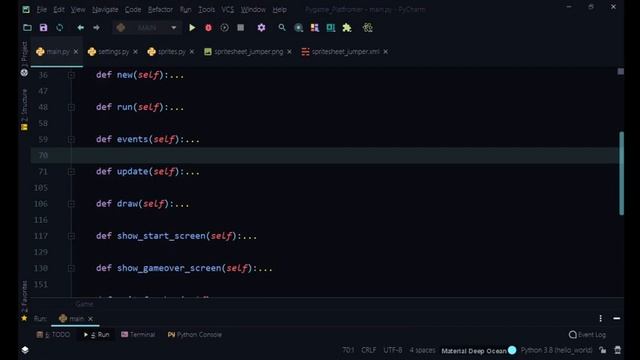
Task: Click the Material Deep Ocean theme indicator
Action: (479, 351)
